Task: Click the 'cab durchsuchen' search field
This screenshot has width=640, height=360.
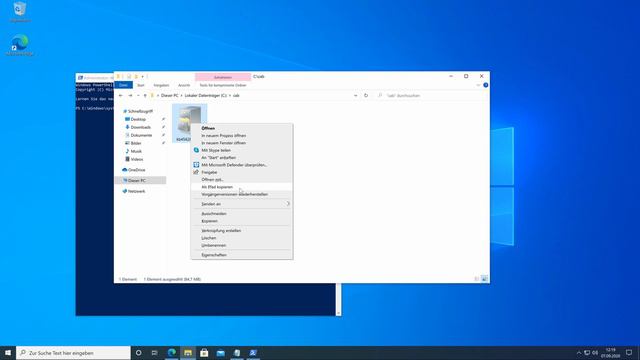Action: 431,96
